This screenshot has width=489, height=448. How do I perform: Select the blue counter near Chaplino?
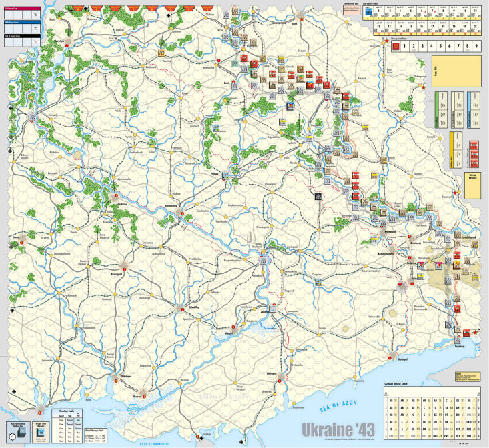pos(318,282)
